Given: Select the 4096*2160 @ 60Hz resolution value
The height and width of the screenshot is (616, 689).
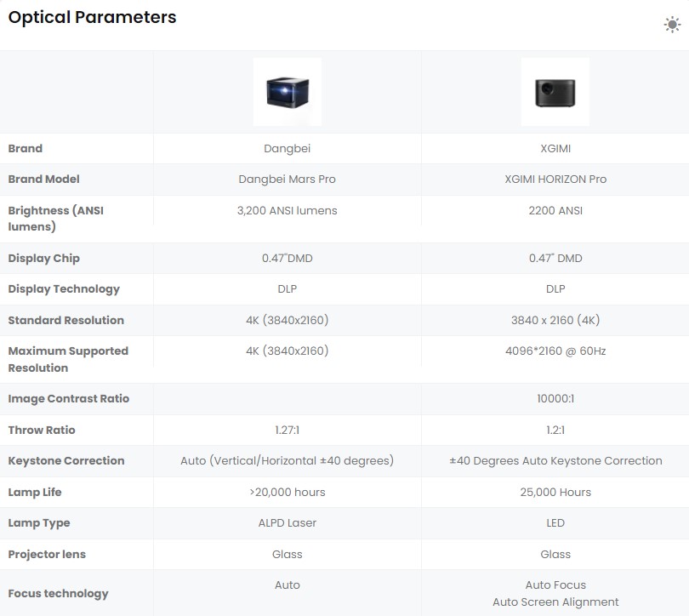Looking at the screenshot, I should point(555,351).
